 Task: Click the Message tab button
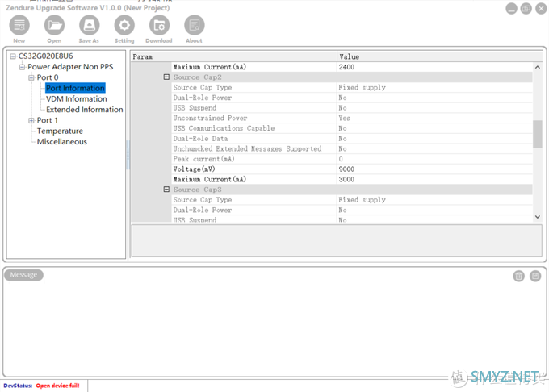coord(23,275)
